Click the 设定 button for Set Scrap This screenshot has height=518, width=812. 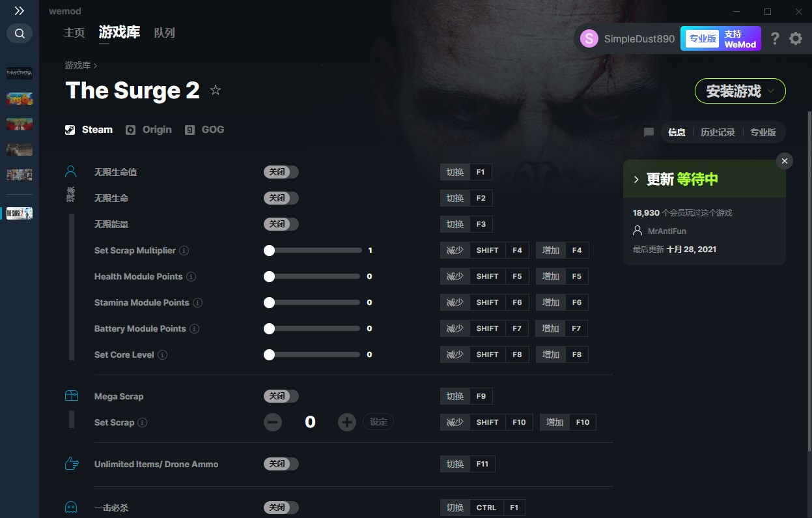pos(378,422)
